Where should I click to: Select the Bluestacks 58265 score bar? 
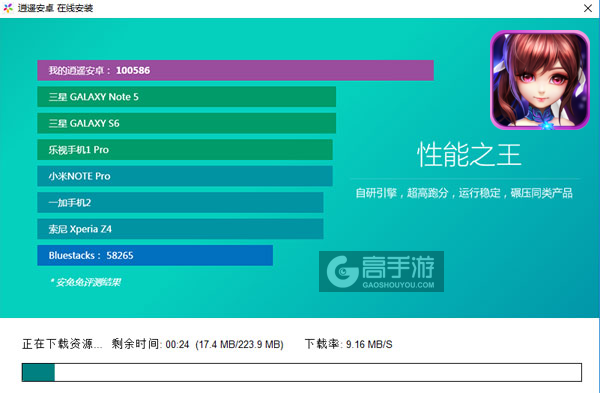155,255
